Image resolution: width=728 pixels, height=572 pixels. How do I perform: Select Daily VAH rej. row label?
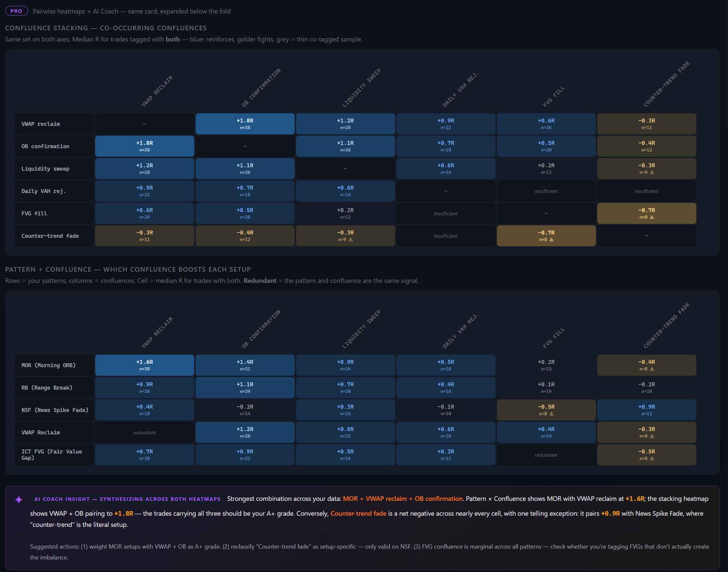tap(54, 191)
